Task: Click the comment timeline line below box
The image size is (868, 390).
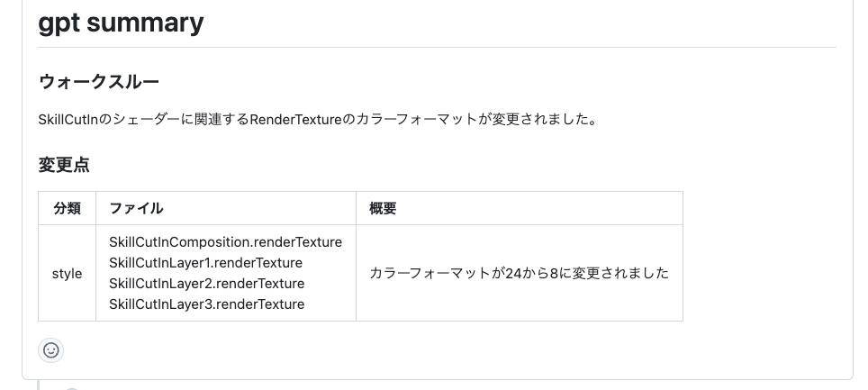Action: point(39,385)
